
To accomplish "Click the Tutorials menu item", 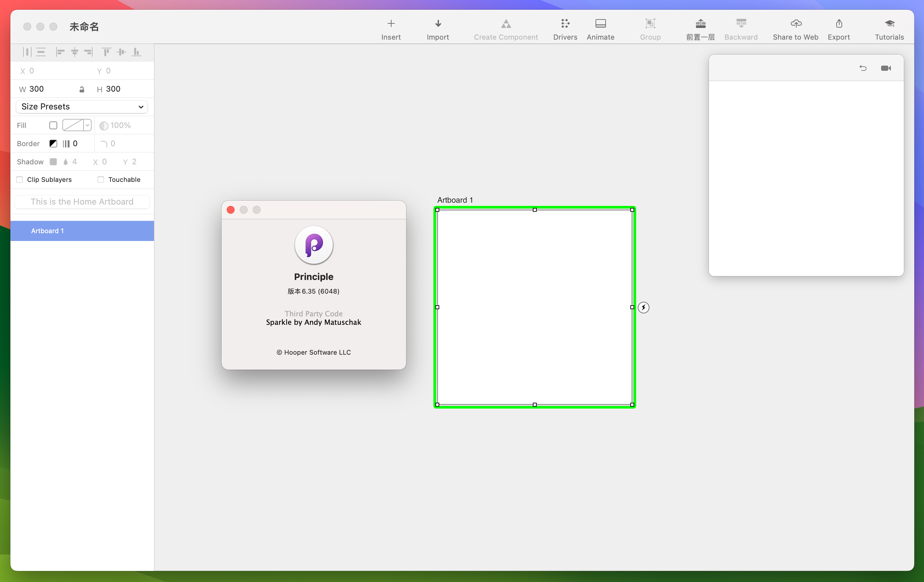I will pos(888,29).
